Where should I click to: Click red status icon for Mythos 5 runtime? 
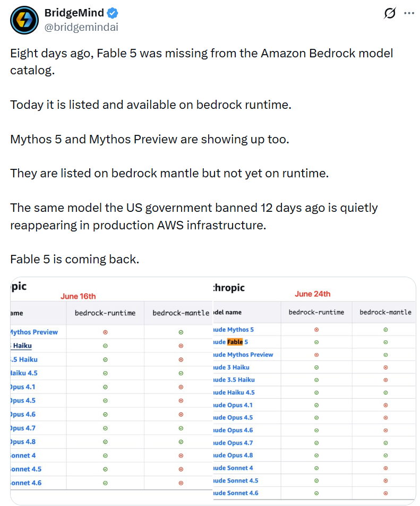pos(316,330)
